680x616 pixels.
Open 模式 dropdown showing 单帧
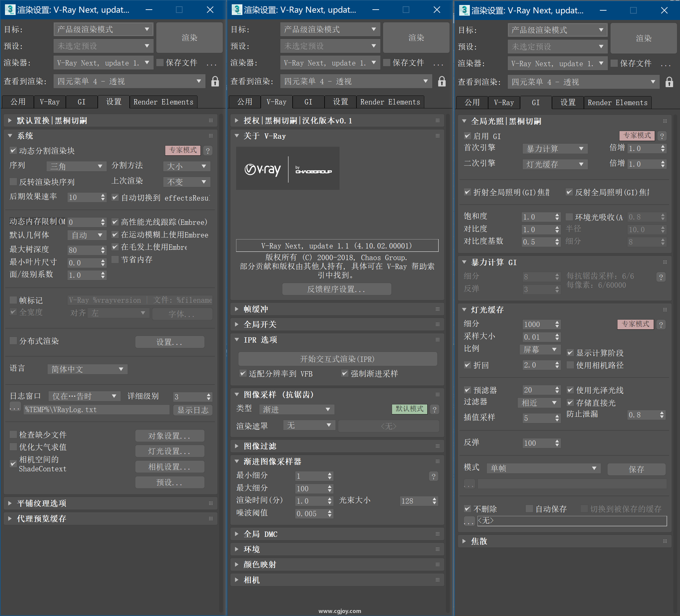(x=543, y=468)
